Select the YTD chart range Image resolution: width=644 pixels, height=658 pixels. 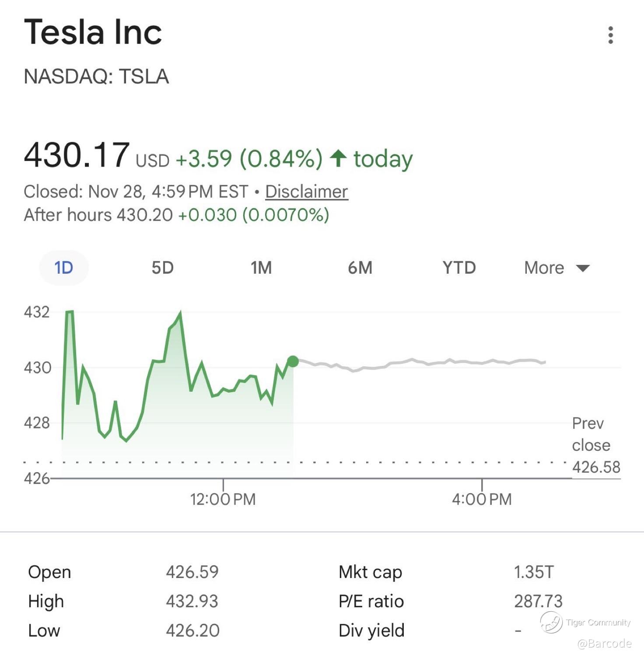[x=459, y=268]
